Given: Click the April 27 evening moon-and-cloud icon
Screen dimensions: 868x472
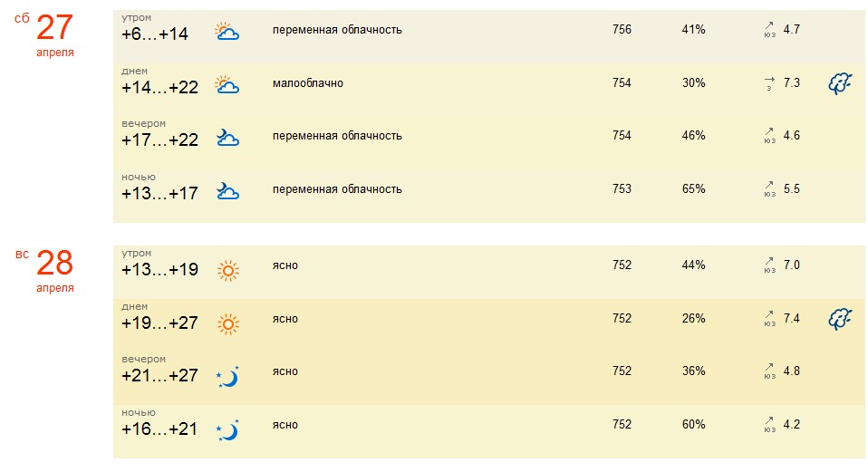Looking at the screenshot, I should [x=227, y=138].
